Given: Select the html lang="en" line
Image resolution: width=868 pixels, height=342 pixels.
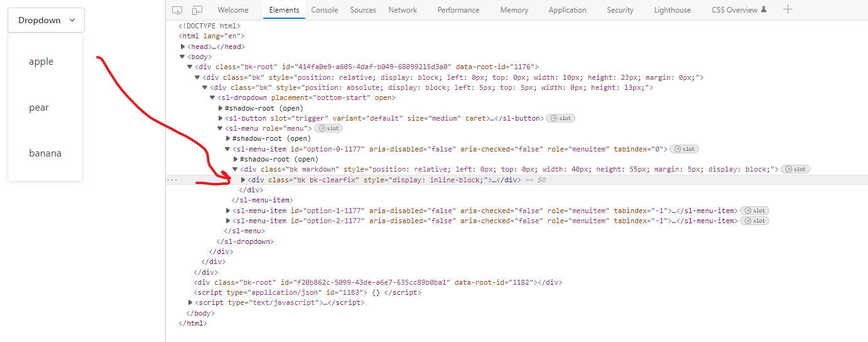Looking at the screenshot, I should pyautogui.click(x=212, y=36).
